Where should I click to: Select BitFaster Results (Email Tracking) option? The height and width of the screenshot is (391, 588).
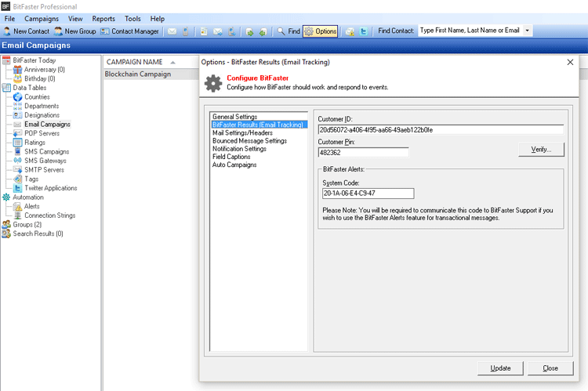(x=259, y=125)
